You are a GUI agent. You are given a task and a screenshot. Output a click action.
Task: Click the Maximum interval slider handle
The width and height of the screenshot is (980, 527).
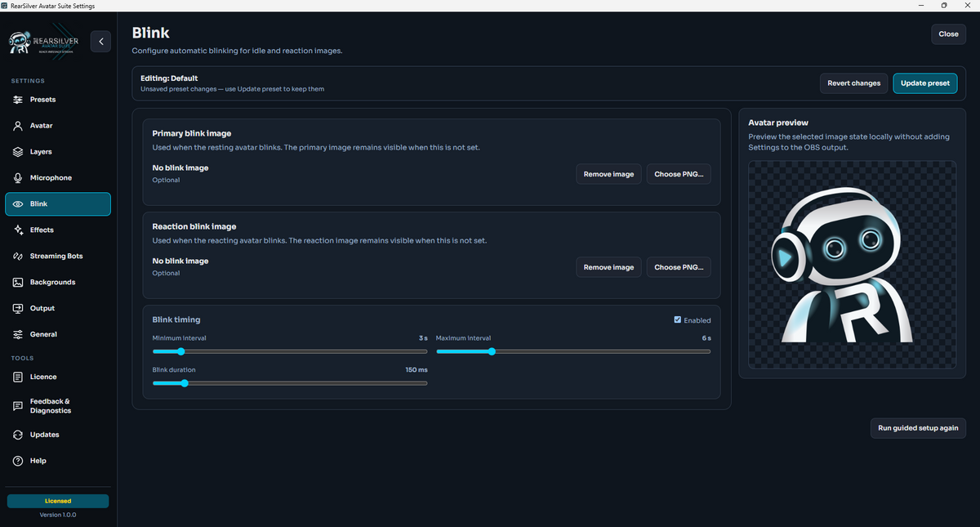pos(492,352)
